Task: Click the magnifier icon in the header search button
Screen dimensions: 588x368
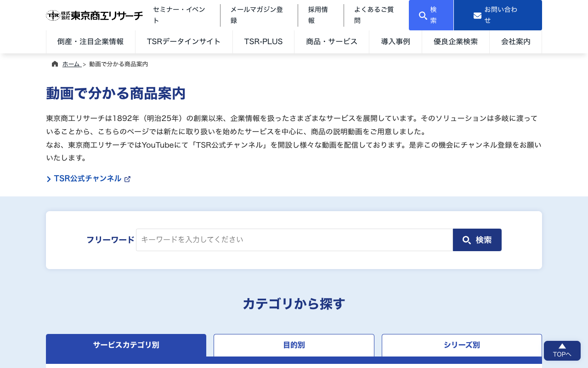Action: [423, 16]
